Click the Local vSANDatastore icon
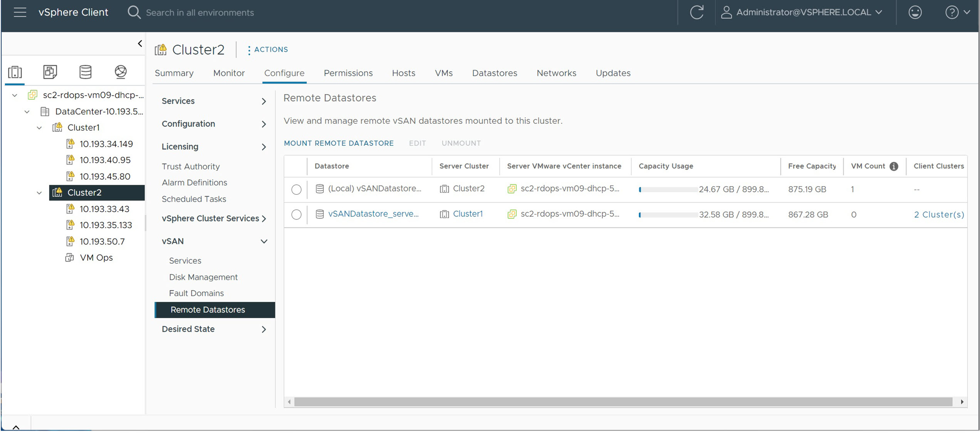This screenshot has height=435, width=980. 319,189
